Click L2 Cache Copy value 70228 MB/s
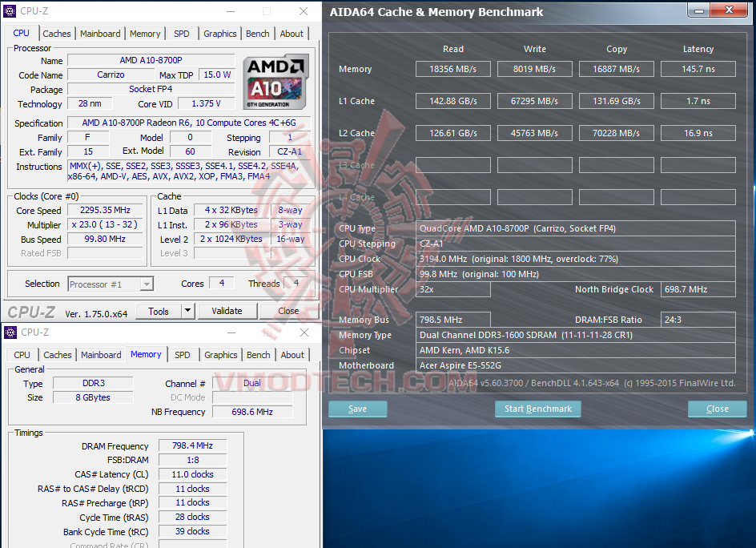The image size is (756, 548). point(616,133)
